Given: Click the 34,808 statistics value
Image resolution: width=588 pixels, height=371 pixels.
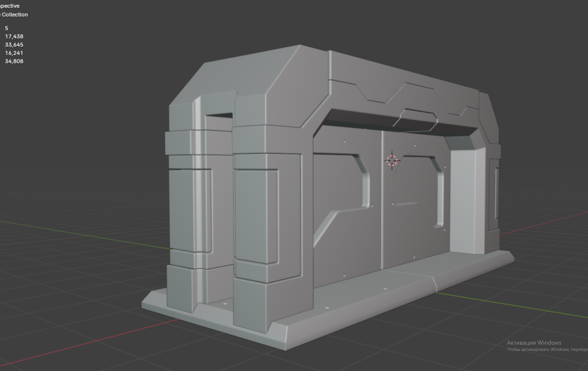Looking at the screenshot, I should click(x=14, y=61).
